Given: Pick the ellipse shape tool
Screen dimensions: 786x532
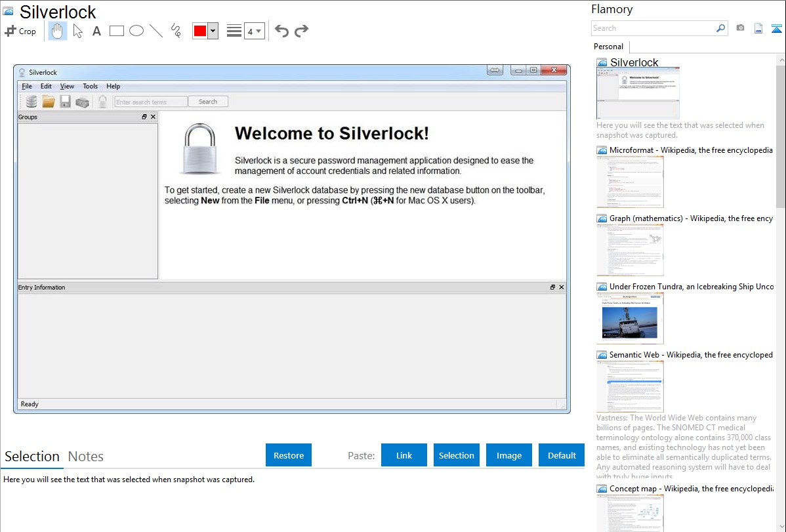Looking at the screenshot, I should (136, 31).
